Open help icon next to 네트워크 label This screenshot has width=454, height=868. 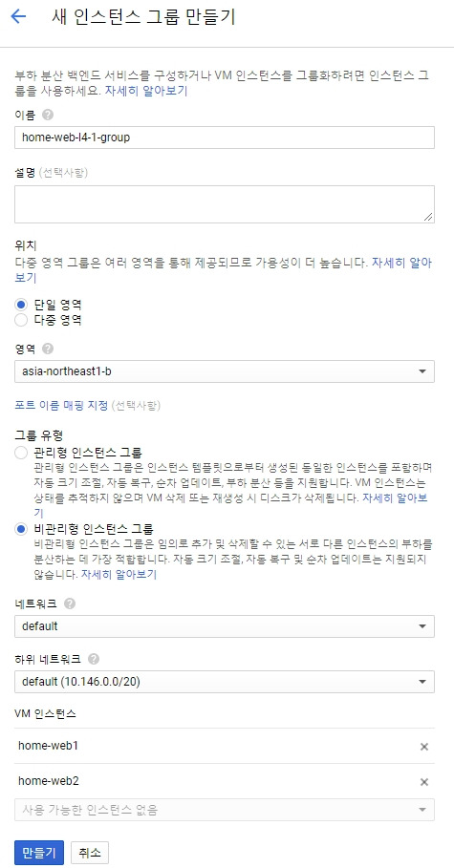click(69, 603)
